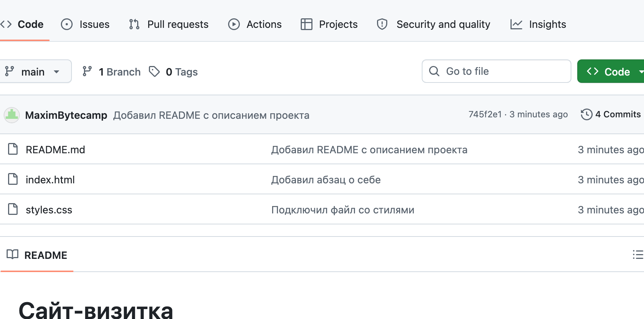View the Insights tab
The width and height of the screenshot is (644, 319).
(x=538, y=24)
